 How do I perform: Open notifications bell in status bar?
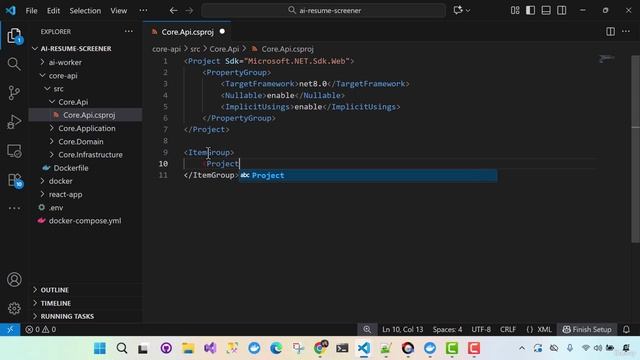tap(626, 329)
